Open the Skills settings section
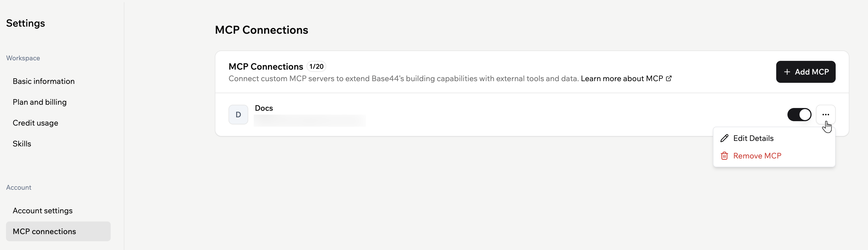The image size is (868, 250). (x=22, y=144)
